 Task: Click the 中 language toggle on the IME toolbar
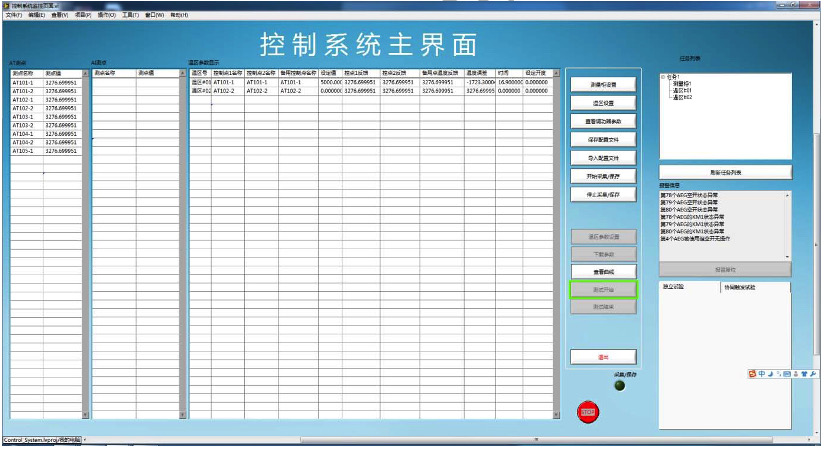click(763, 374)
